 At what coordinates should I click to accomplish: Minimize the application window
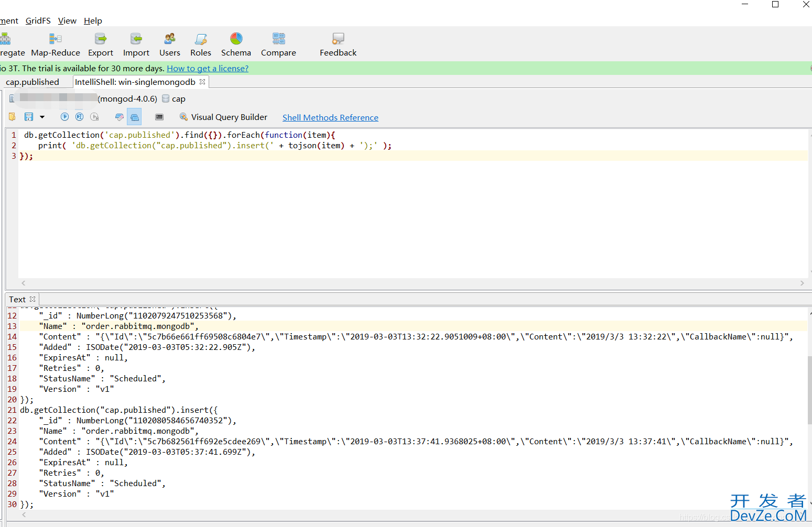(745, 4)
